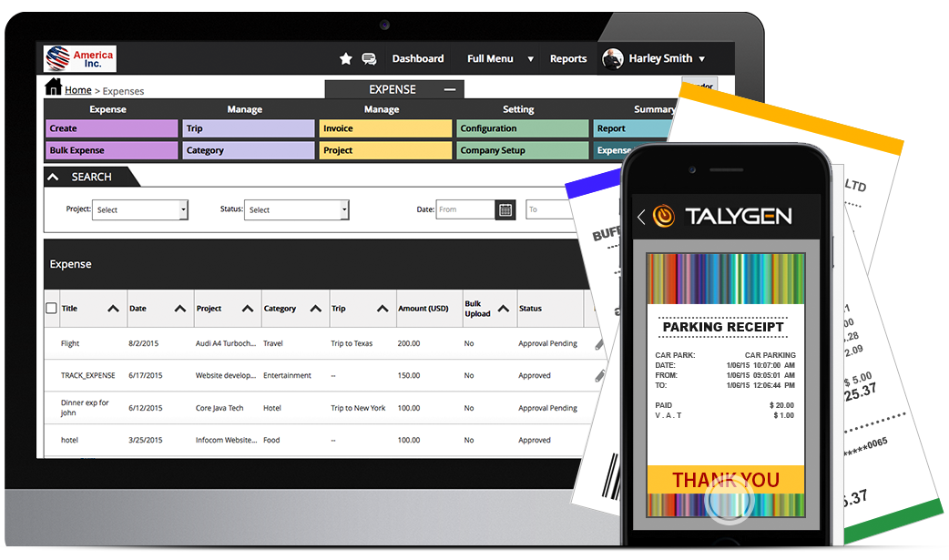The height and width of the screenshot is (560, 949).
Task: Click Harley Smith profile avatar
Action: pyautogui.click(x=613, y=58)
